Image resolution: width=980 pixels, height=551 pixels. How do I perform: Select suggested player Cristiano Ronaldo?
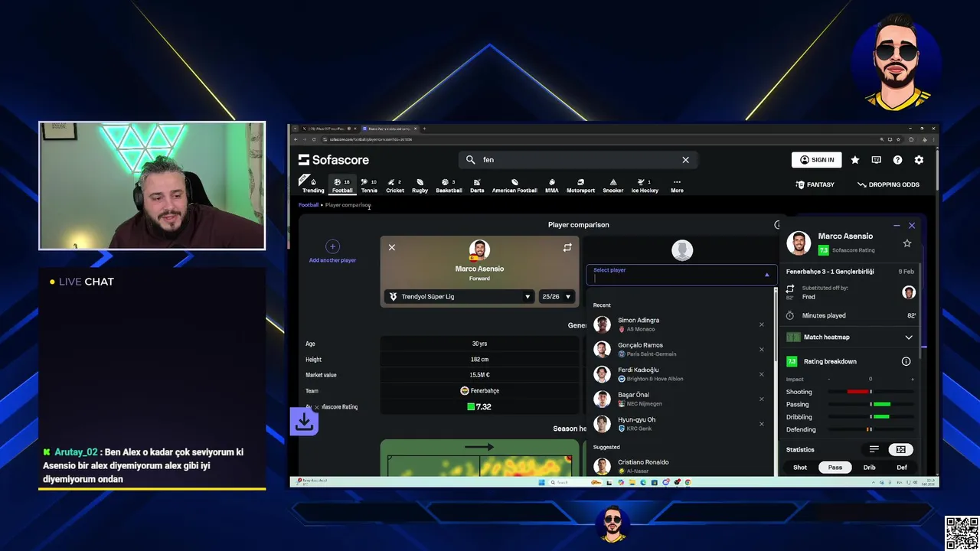(680, 466)
